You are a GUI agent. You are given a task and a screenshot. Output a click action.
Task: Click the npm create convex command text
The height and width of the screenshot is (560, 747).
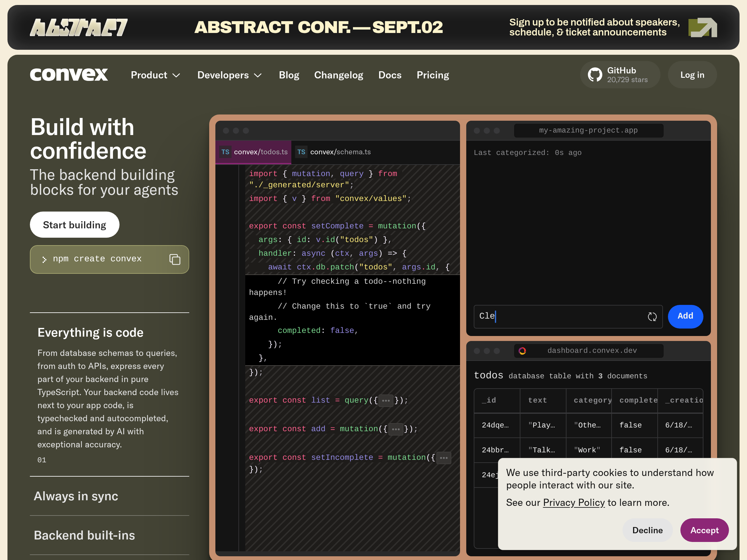coord(97,259)
